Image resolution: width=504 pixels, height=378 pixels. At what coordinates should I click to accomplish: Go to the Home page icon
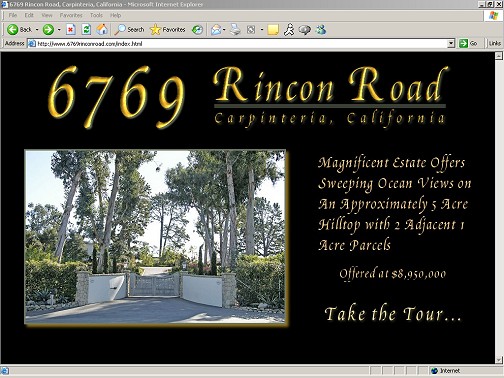click(102, 30)
